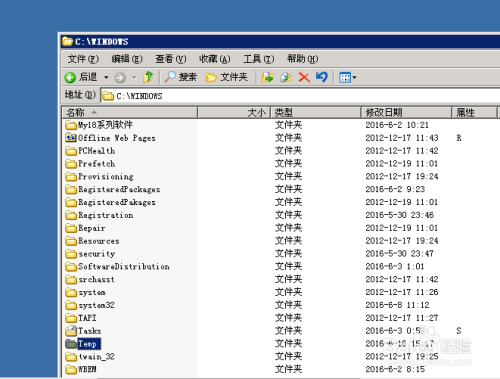Screen dimensions: 500x379
Task: Select the Offline Web Pages folder icon
Action: 71,138
